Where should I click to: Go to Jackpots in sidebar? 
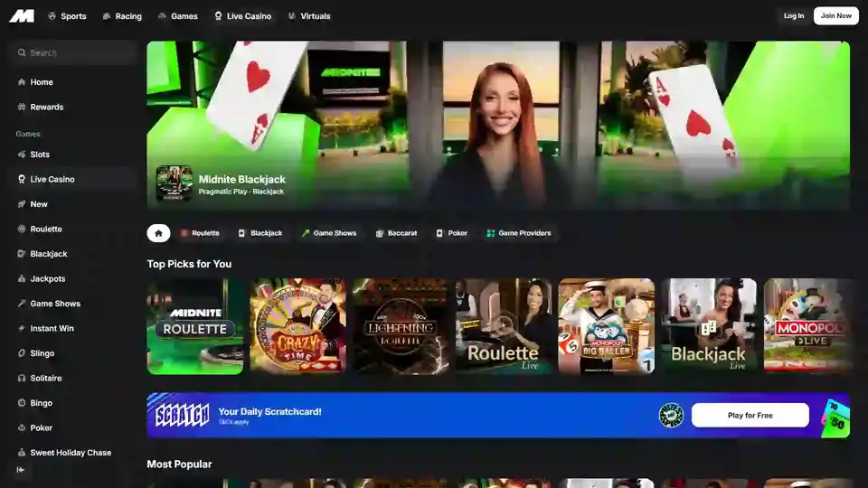pyautogui.click(x=72, y=279)
